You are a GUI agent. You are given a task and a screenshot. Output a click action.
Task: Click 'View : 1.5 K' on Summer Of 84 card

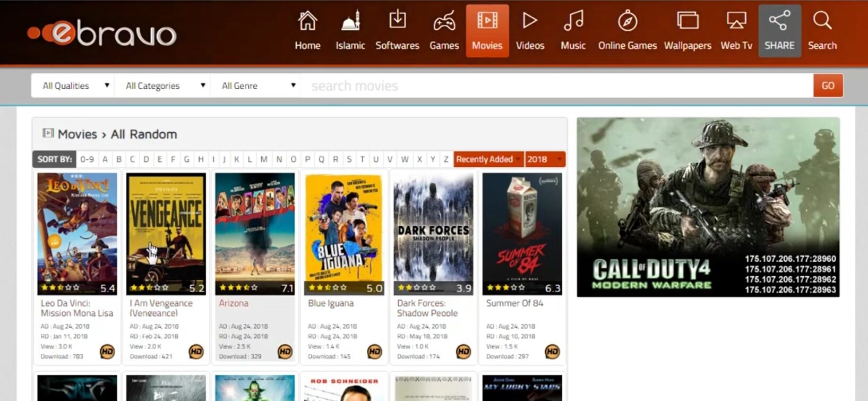(502, 346)
